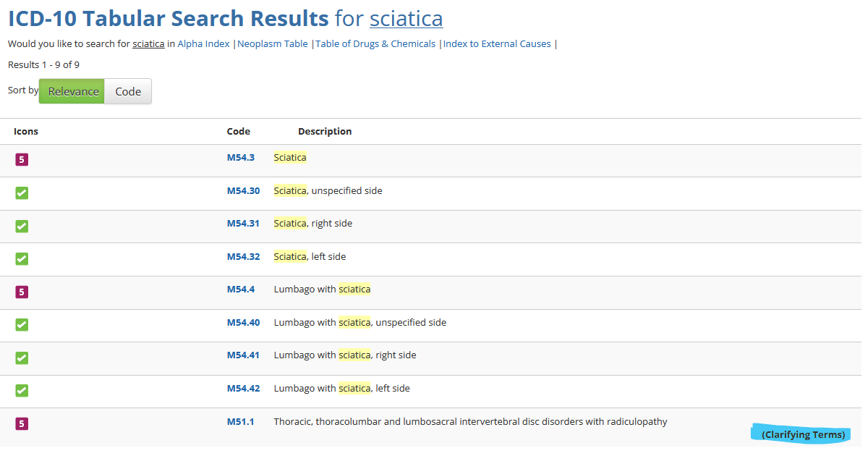Open Index to External Causes
This screenshot has height=456, width=868.
point(497,44)
